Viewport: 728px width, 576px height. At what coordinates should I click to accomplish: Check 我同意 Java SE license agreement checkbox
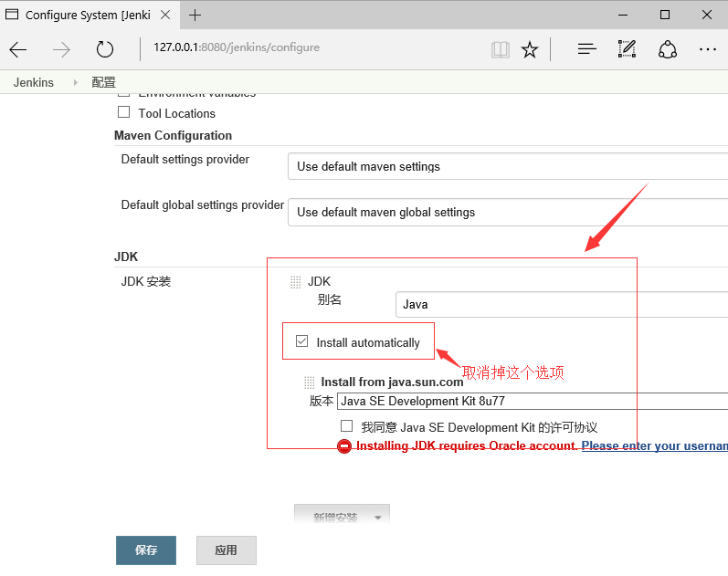347,426
